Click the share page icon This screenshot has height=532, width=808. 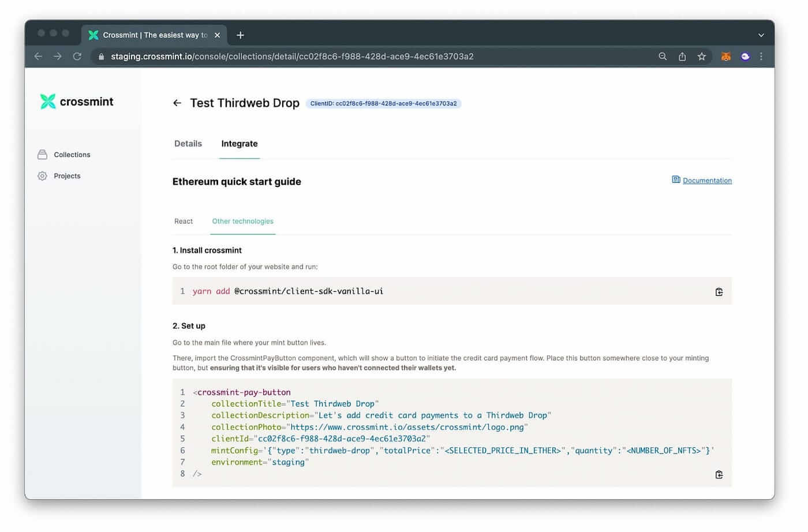coord(682,57)
